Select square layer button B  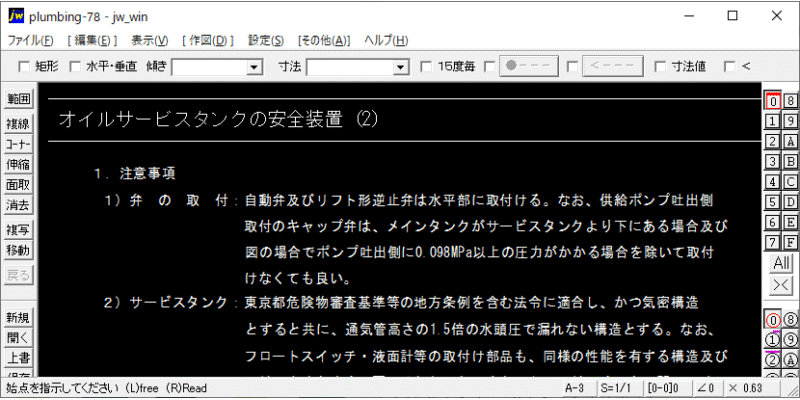[x=790, y=161]
